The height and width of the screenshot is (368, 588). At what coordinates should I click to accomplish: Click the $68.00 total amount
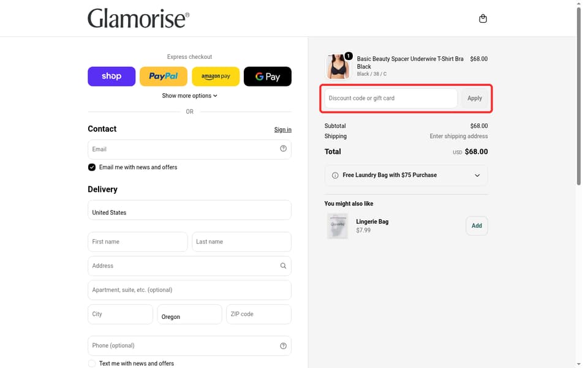click(x=477, y=151)
